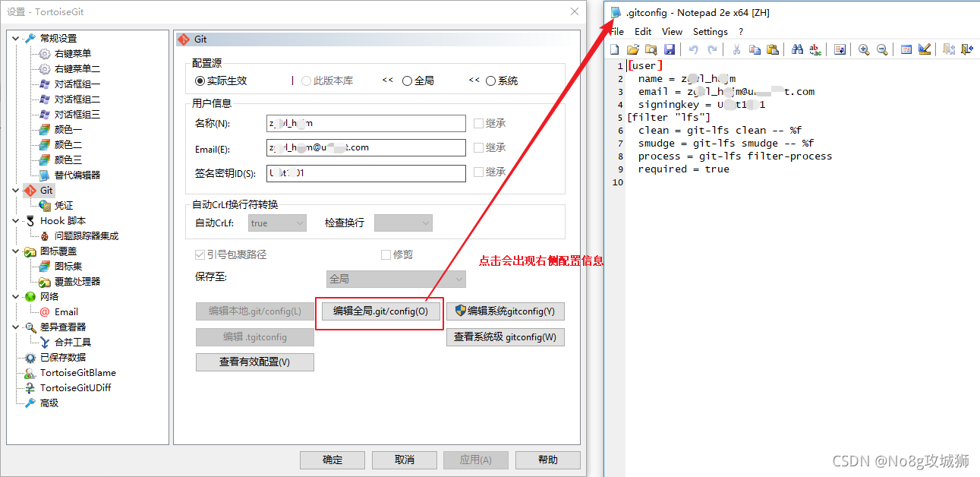
Task: Click the Copy icon in Notepad2 toolbar
Action: click(755, 49)
